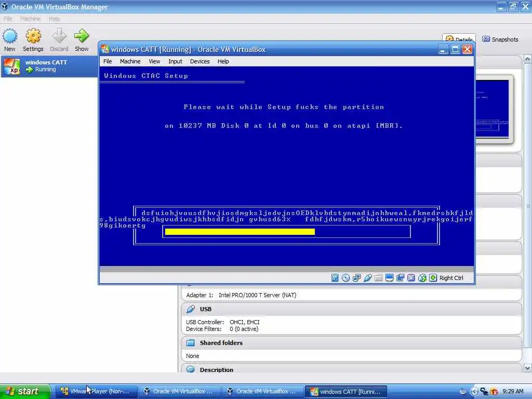
Task: Click 'Adapter 1: Intel PRO/1000 T Server (NAT)' text
Action: coord(241,295)
